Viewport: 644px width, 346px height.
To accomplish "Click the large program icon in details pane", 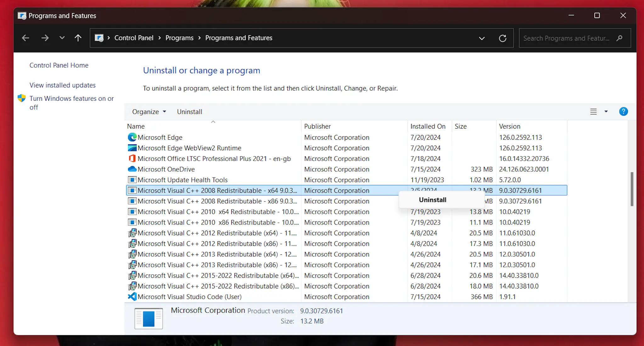I will (x=149, y=318).
